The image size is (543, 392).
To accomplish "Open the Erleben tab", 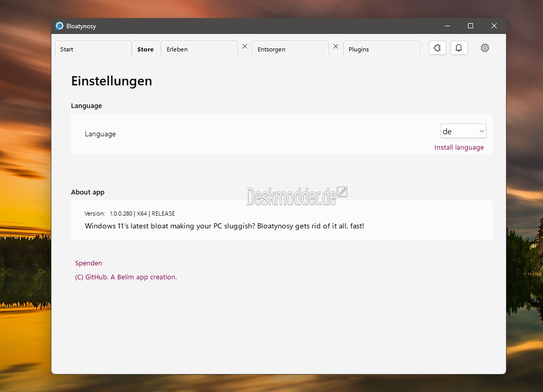I will click(x=199, y=49).
